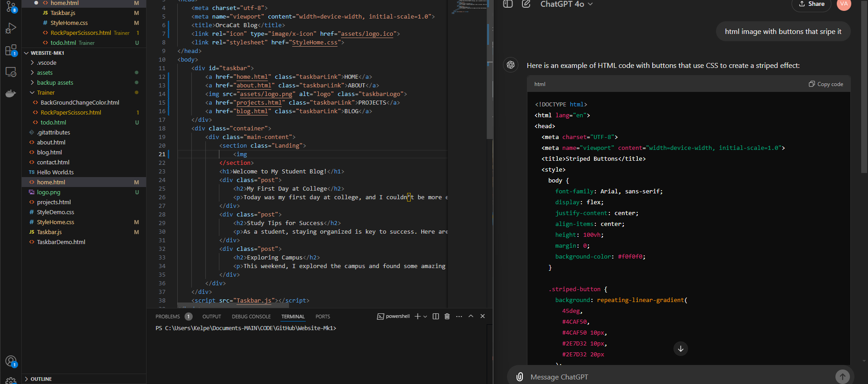Select Taskbar.js in open editors
The image size is (868, 384).
84,13
